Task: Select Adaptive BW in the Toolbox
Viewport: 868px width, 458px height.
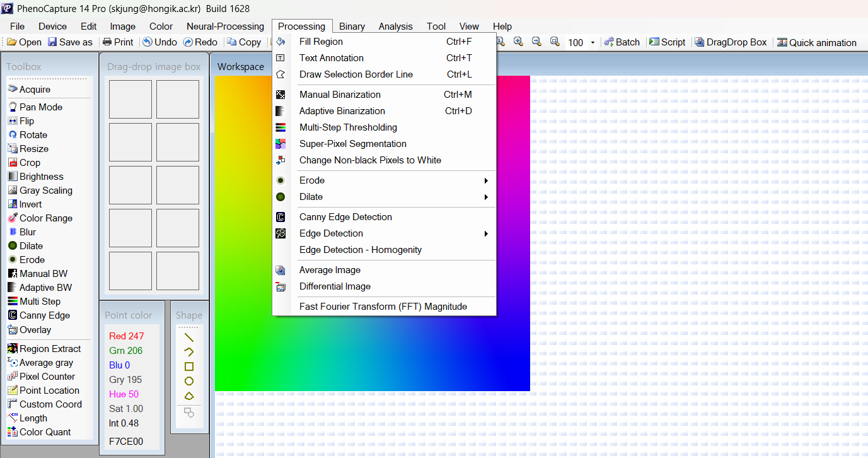Action: [40, 288]
